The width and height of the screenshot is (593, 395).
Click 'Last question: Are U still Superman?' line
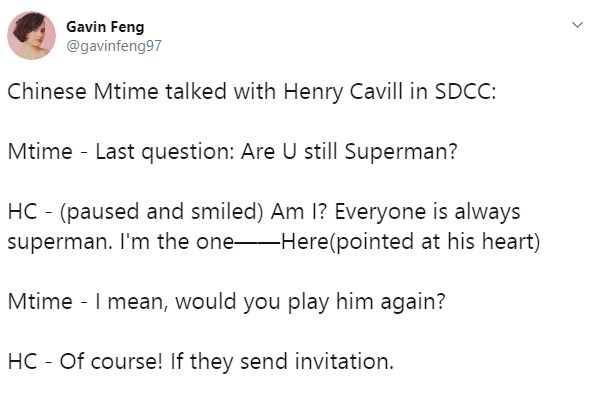[x=276, y=152]
